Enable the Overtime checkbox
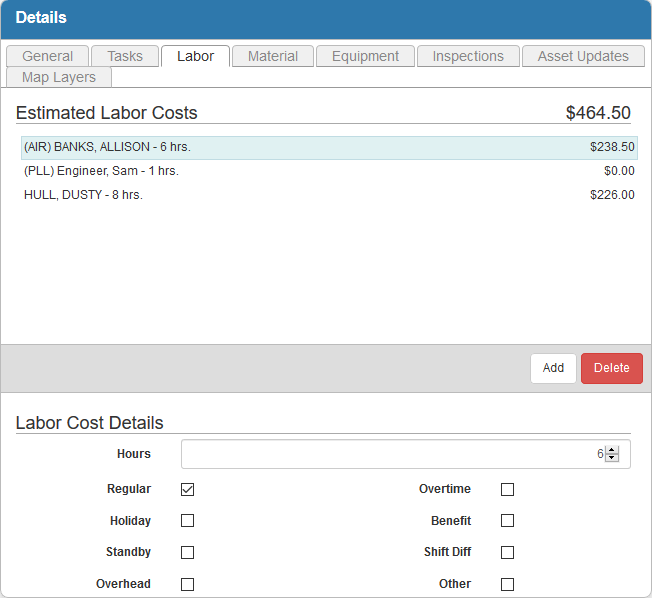 point(507,490)
